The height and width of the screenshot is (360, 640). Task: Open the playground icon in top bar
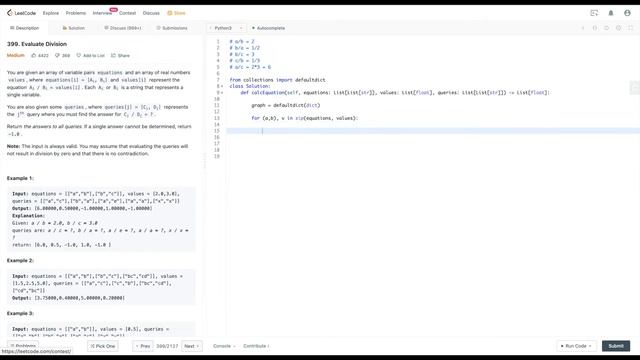click(594, 13)
